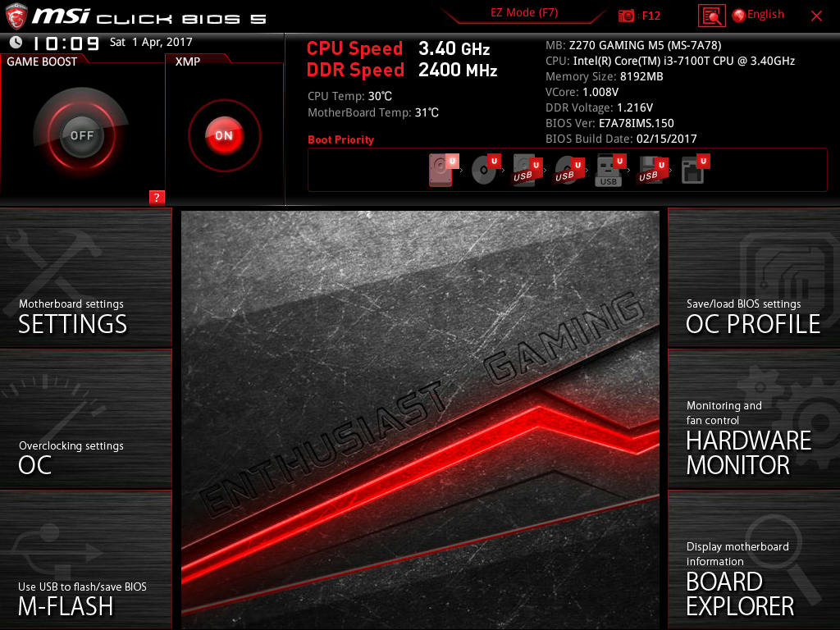Open the SETTINGS motherboard settings menu
This screenshot has height=630, width=840.
[x=85, y=277]
